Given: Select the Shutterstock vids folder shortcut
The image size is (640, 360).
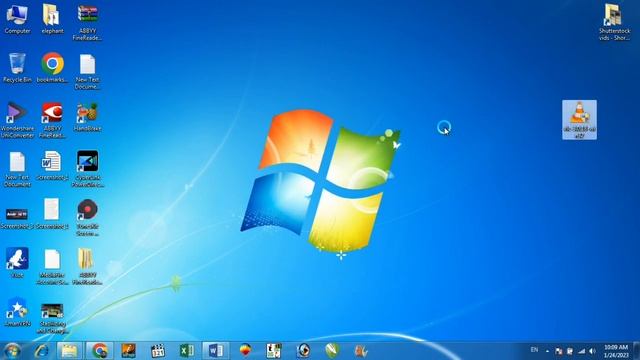Looking at the screenshot, I should [x=614, y=22].
